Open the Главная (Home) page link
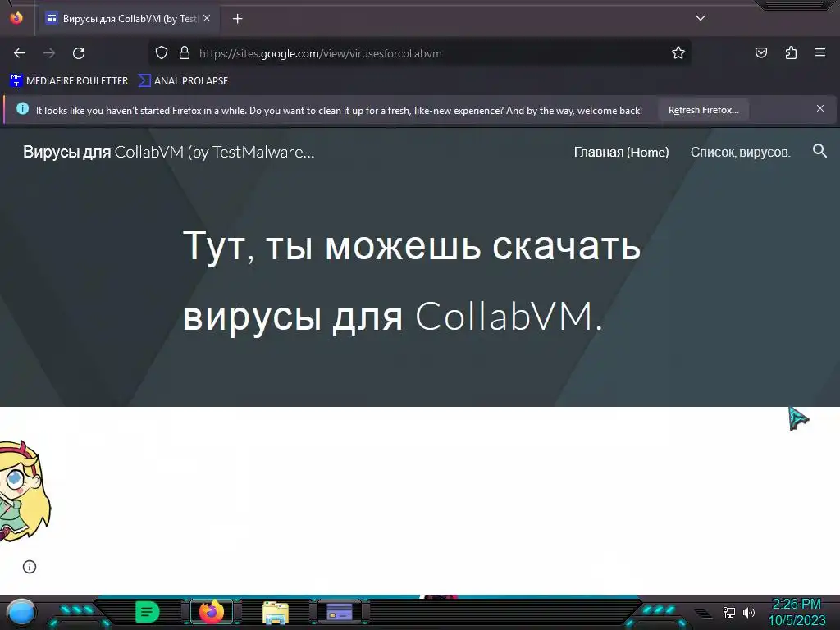The height and width of the screenshot is (630, 840). pyautogui.click(x=622, y=152)
